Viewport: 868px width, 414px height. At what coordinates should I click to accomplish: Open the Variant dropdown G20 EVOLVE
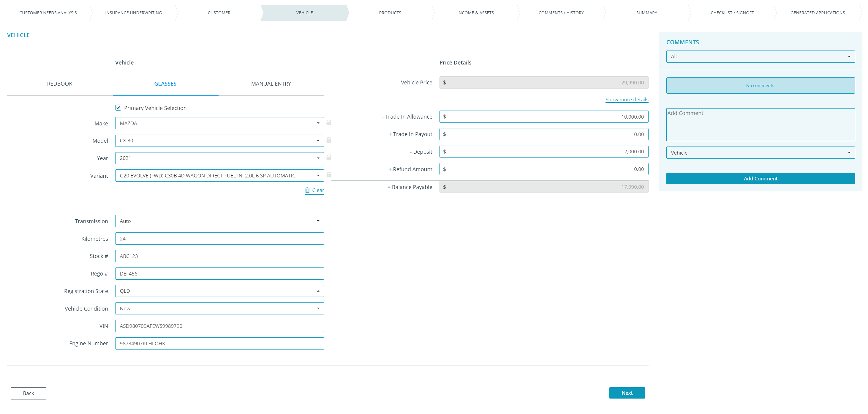[219, 176]
